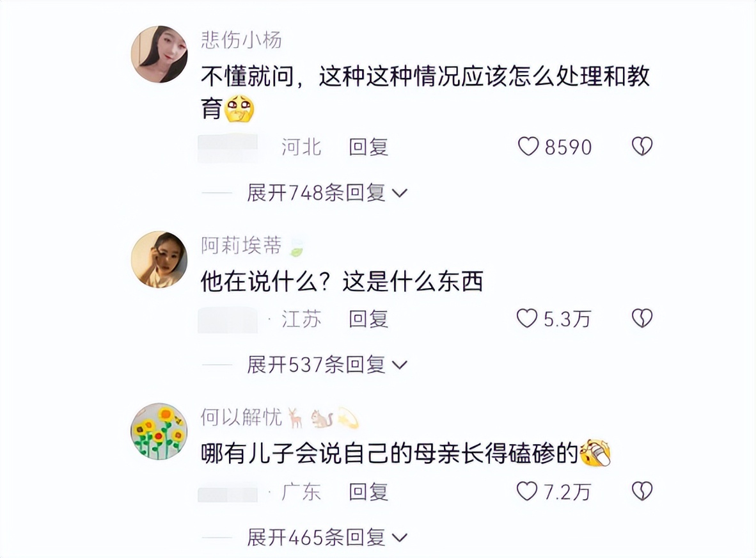
Task: Open 阿莉埃蒂's profile avatar
Action: [160, 259]
